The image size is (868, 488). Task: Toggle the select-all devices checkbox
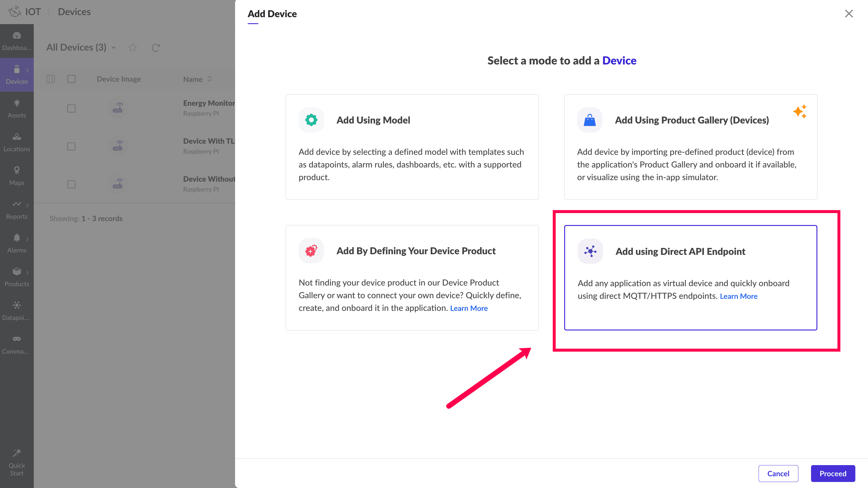click(71, 79)
